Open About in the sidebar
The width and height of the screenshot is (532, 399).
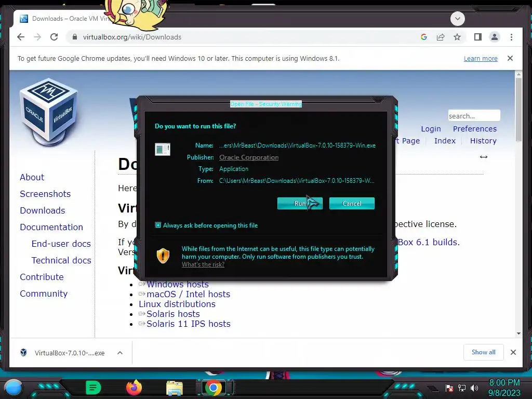[x=32, y=177]
